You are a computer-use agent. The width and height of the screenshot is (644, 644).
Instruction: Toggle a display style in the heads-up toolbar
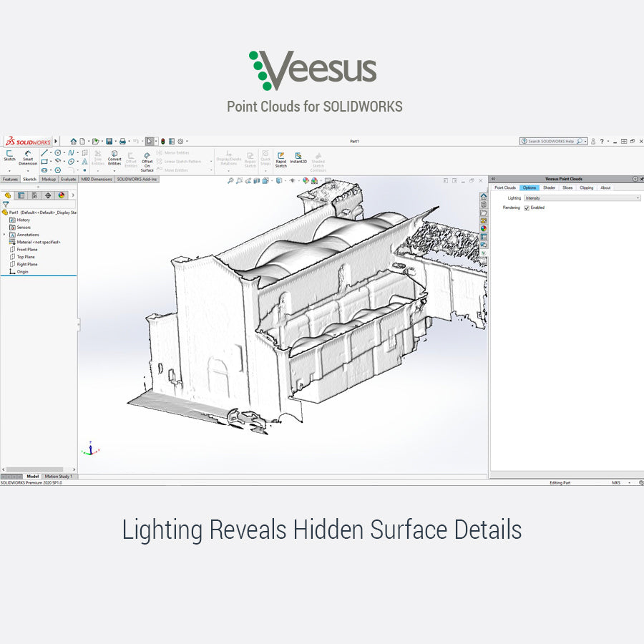pyautogui.click(x=278, y=180)
